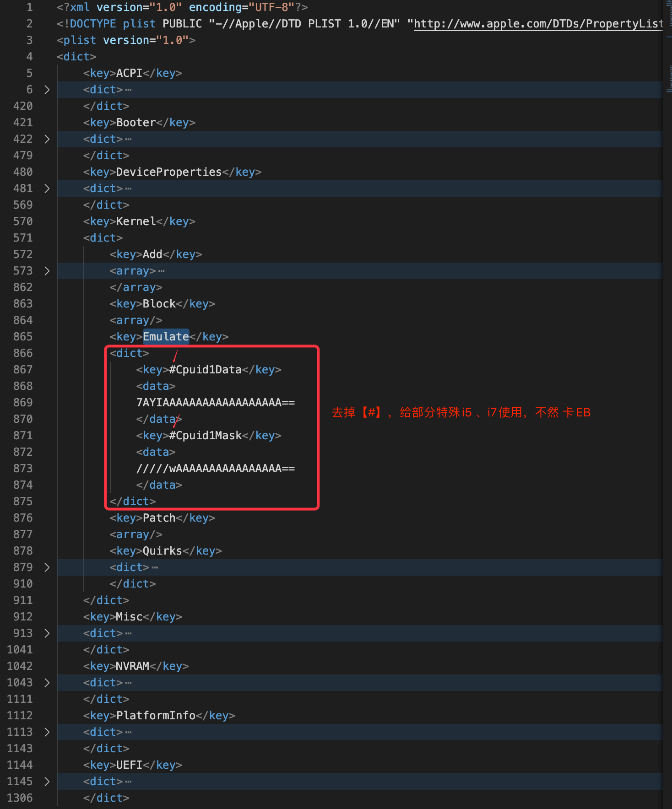Screen dimensions: 672x809
Task: Click the UEFI key text
Action: pos(129,765)
